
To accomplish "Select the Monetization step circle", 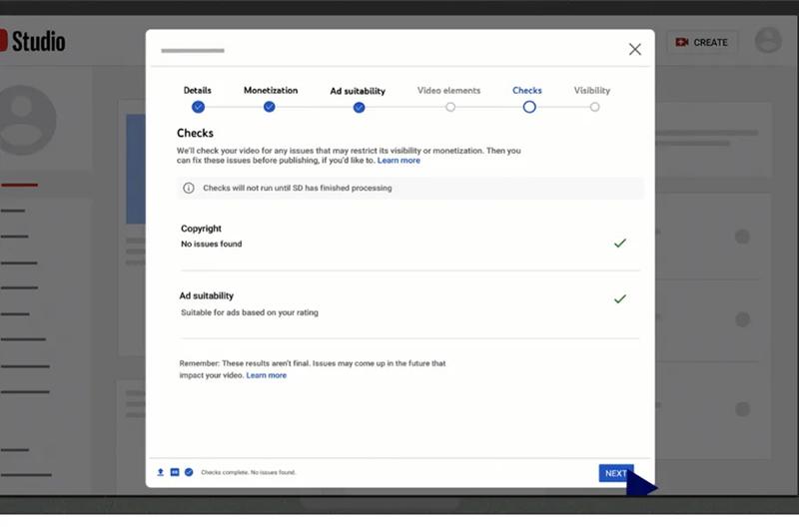I will tap(270, 107).
